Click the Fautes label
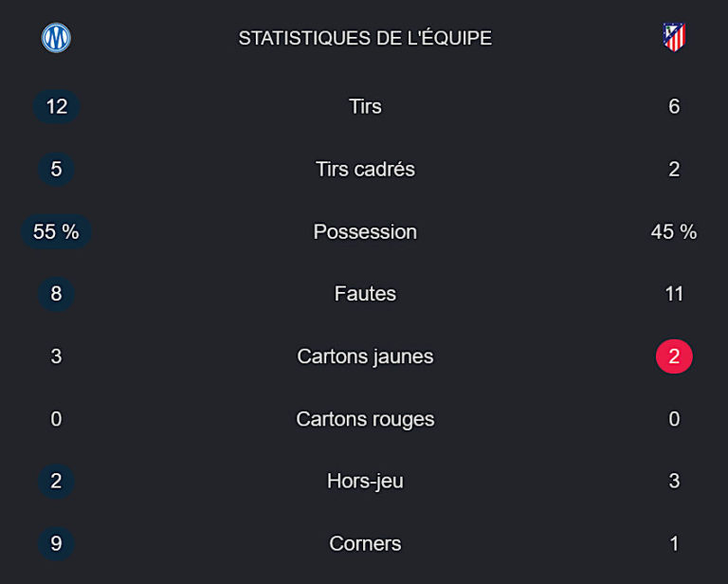Image resolution: width=728 pixels, height=584 pixels. (365, 293)
